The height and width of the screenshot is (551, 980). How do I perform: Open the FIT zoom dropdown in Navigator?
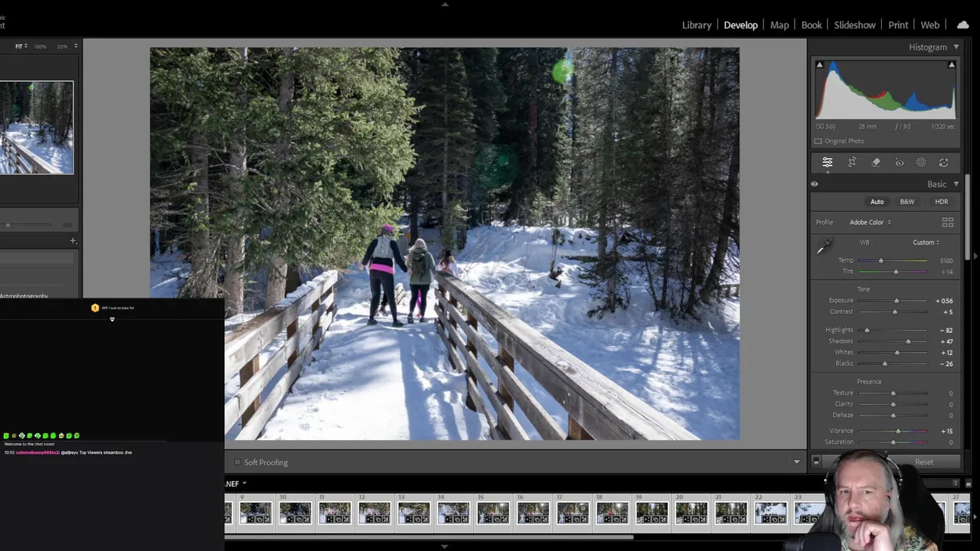click(x=21, y=46)
